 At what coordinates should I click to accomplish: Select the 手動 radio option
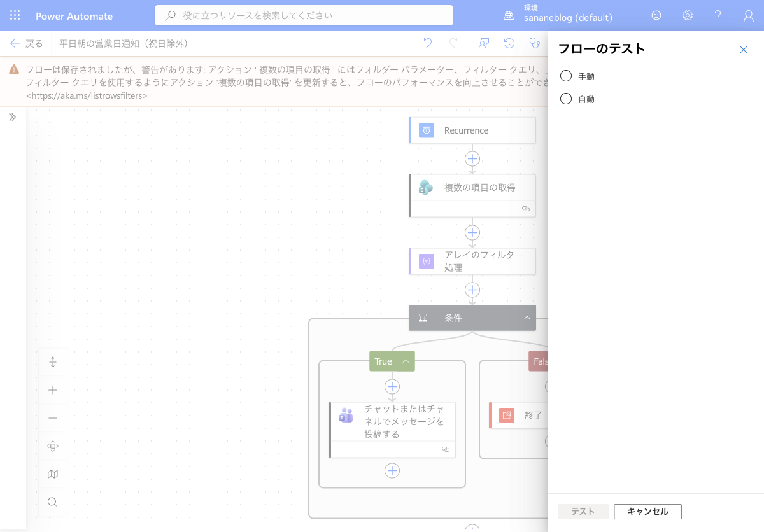[566, 76]
